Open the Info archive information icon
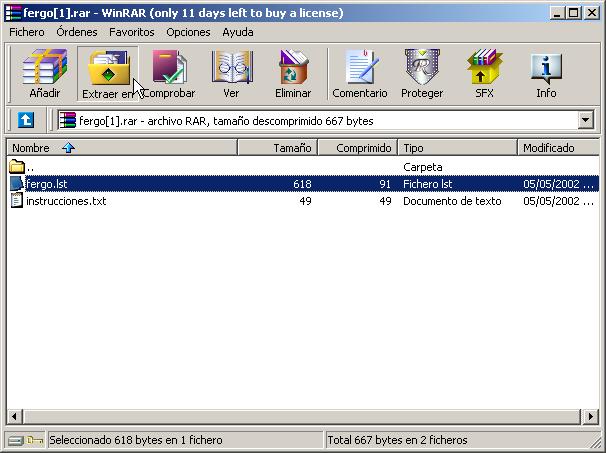 pos(546,74)
